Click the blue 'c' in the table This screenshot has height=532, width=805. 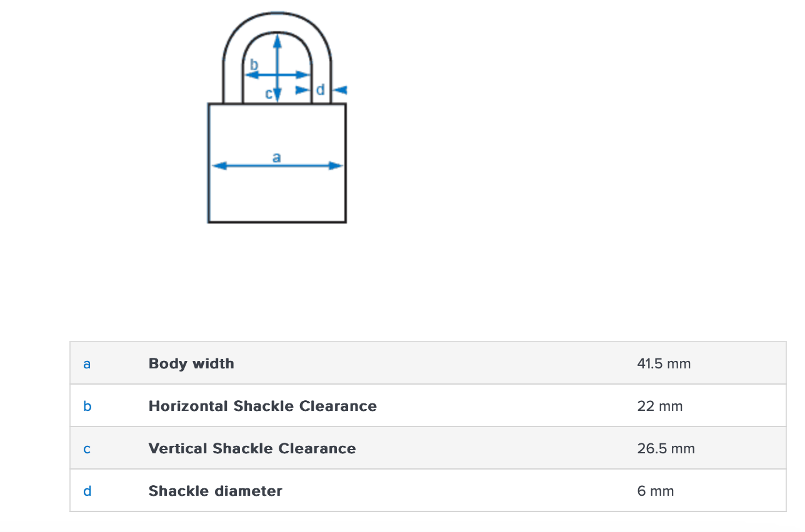point(87,448)
